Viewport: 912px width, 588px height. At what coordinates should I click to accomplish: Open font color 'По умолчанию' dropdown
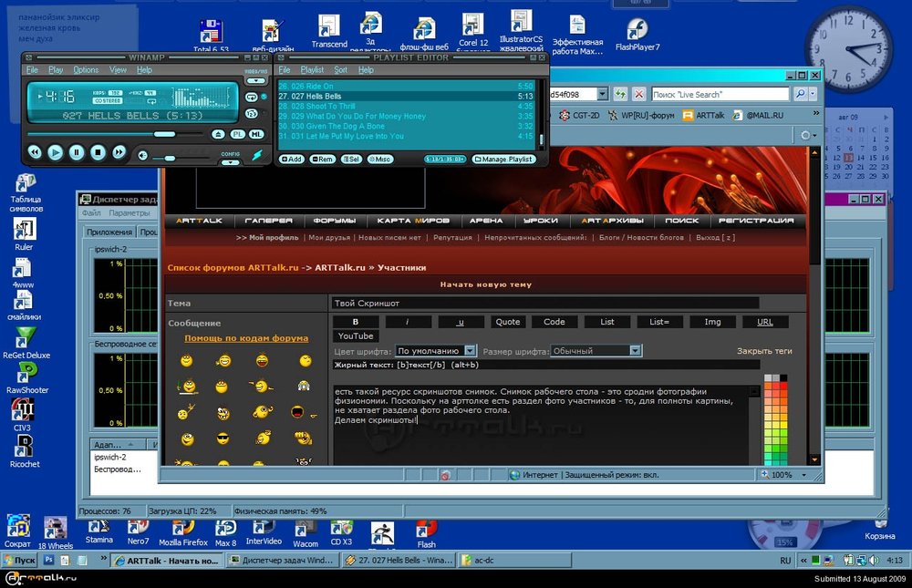coord(470,351)
